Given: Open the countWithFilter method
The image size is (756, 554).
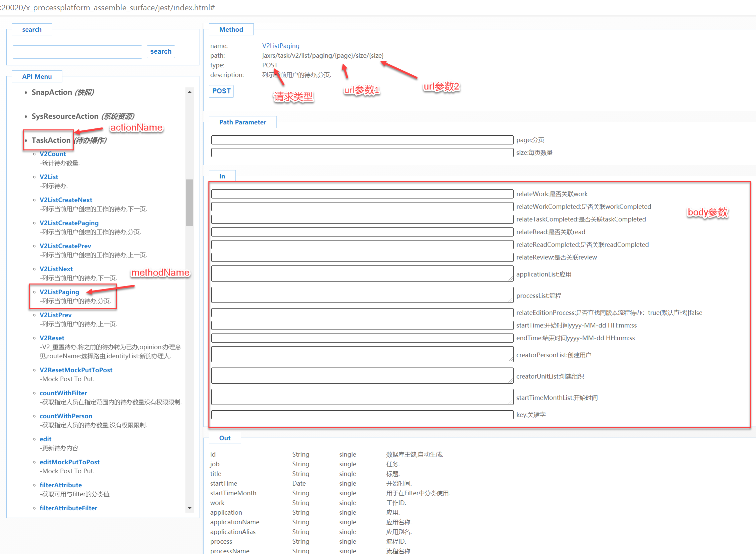Looking at the screenshot, I should (x=63, y=393).
